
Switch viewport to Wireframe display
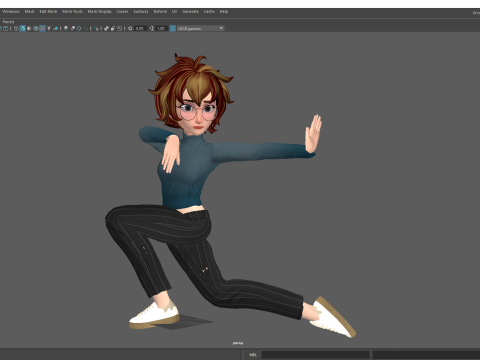click(x=16, y=28)
